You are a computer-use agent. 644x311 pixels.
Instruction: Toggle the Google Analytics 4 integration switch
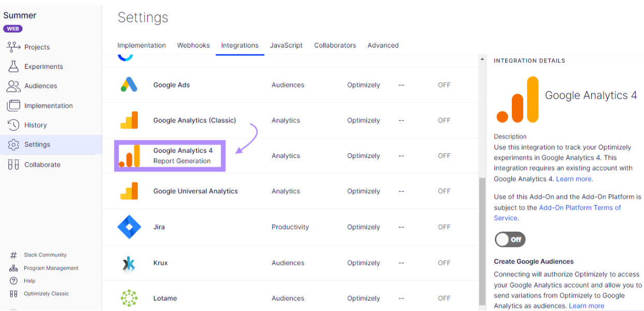click(x=510, y=239)
